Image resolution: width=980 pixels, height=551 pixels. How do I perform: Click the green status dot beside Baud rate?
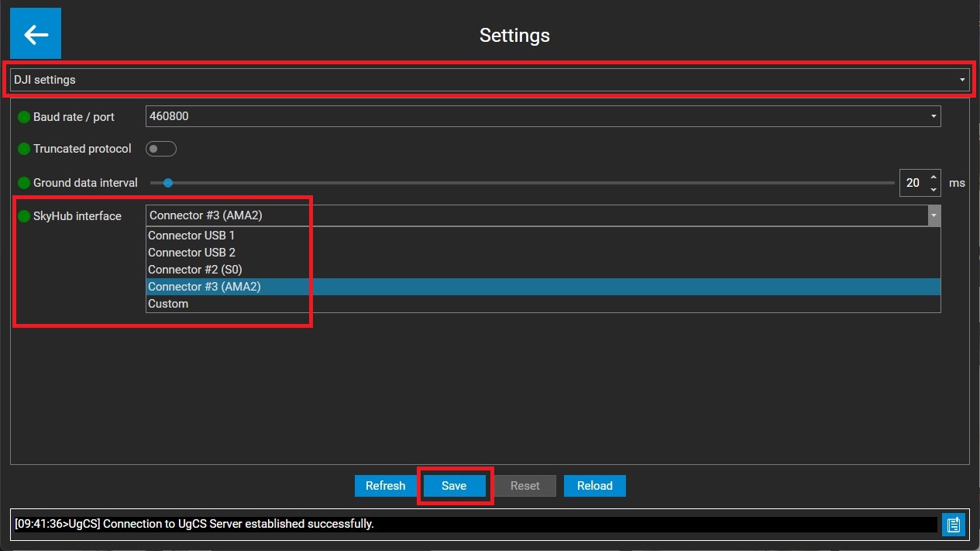coord(24,117)
